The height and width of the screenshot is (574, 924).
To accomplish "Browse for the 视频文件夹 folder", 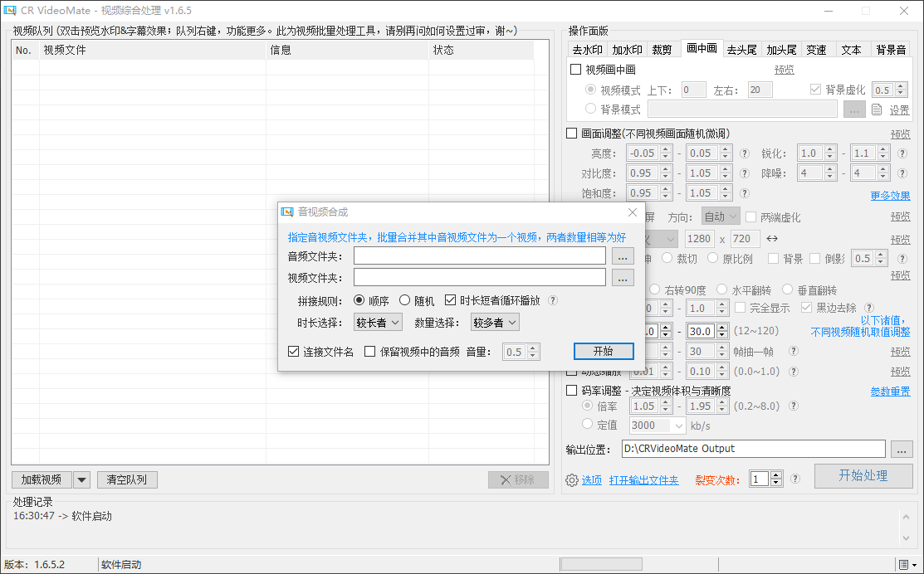I will [623, 278].
